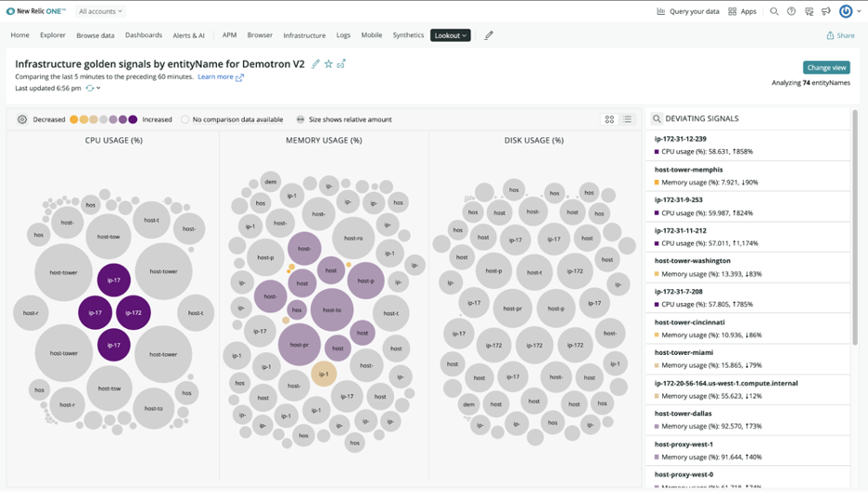Click the legend settings gear icon
Screen dimensions: 868x493
click(22, 120)
